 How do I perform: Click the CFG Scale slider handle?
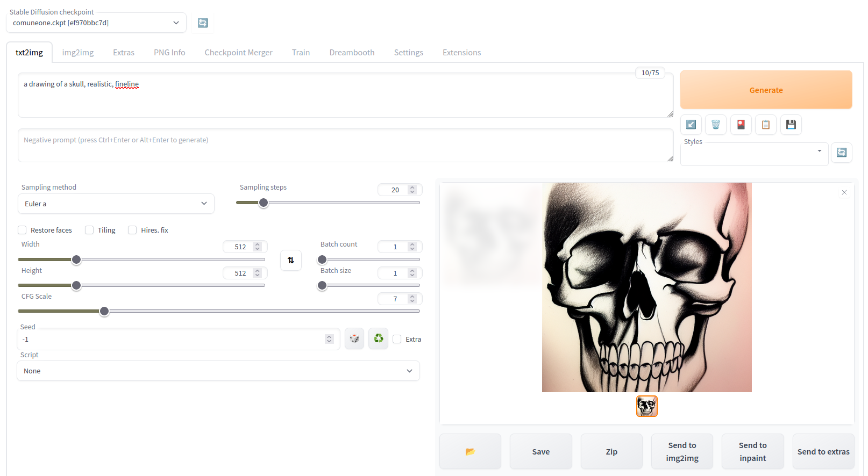(x=104, y=311)
